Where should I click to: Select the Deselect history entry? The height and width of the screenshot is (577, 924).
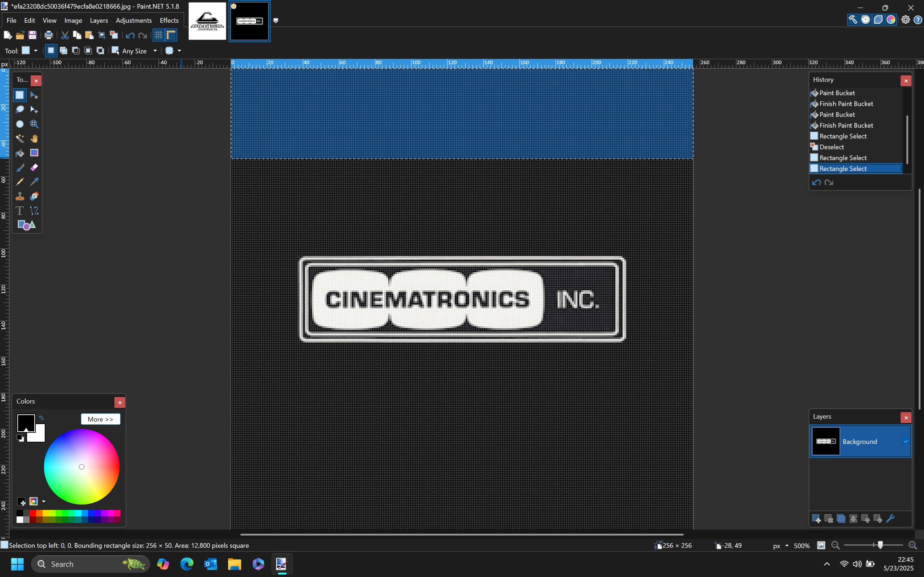[831, 147]
